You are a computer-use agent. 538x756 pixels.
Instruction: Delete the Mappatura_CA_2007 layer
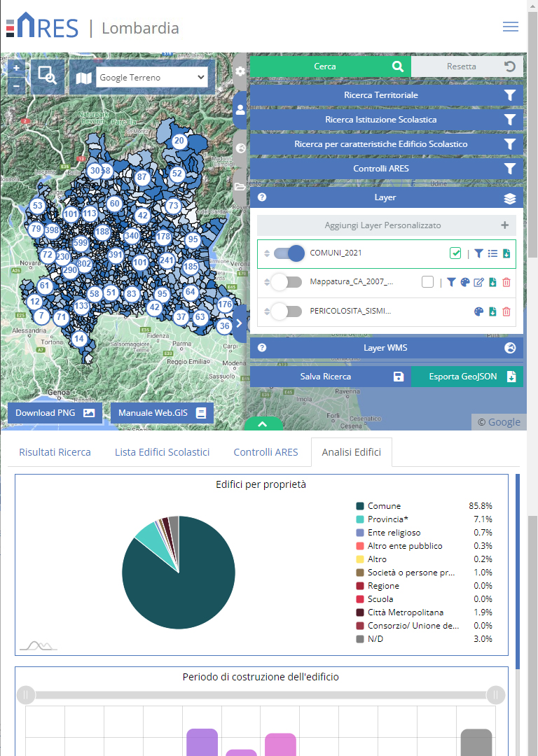(x=506, y=282)
